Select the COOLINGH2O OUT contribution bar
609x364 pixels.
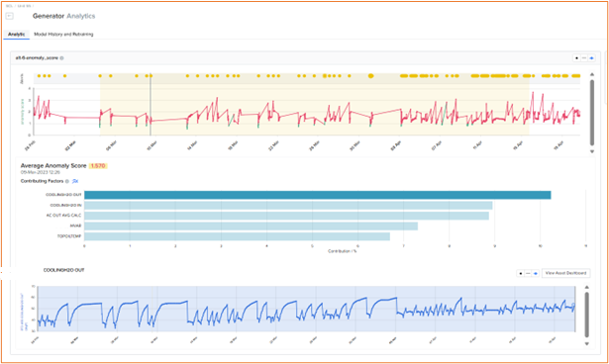317,195
